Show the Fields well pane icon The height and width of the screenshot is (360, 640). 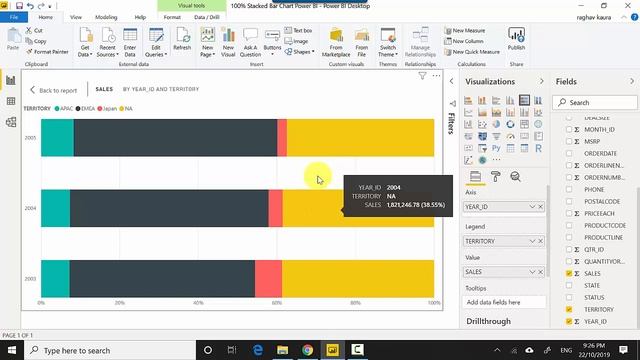(476, 177)
